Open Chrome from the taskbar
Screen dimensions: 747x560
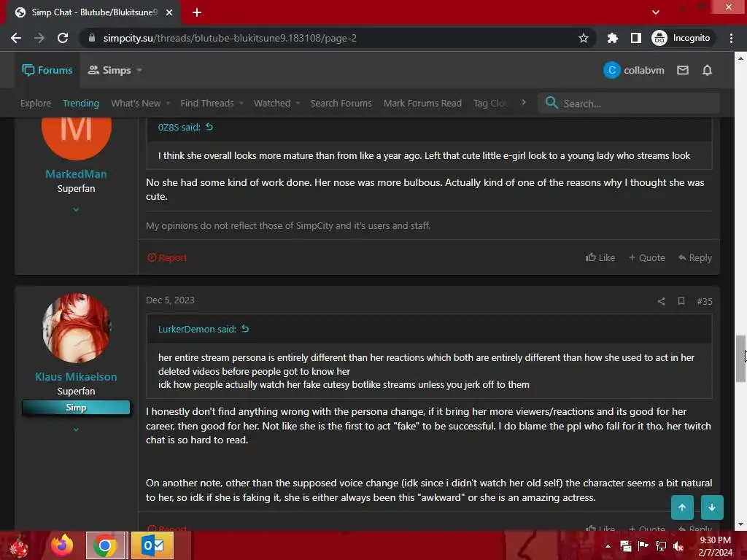click(x=105, y=545)
